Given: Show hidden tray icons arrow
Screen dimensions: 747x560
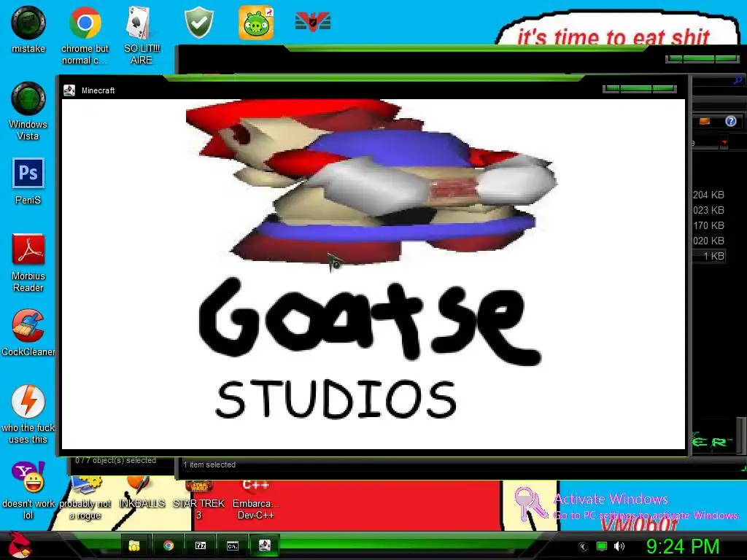Looking at the screenshot, I should (582, 547).
